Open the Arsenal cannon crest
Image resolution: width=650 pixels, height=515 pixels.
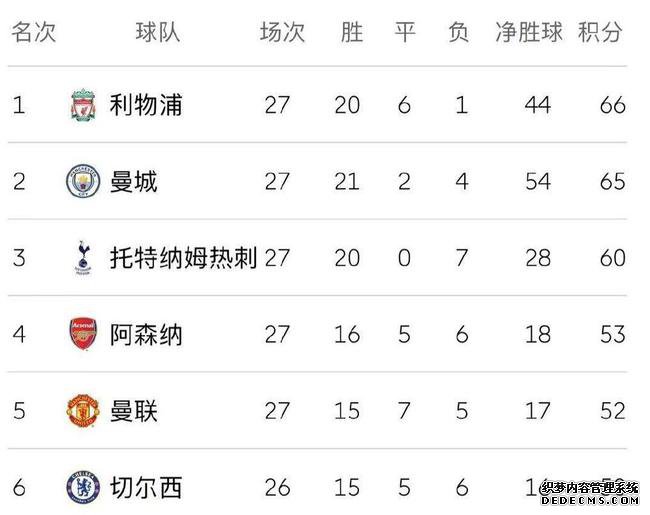coord(83,334)
